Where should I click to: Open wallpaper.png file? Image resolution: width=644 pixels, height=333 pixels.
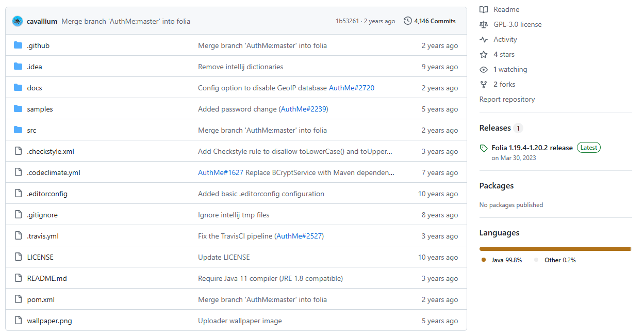coord(49,321)
